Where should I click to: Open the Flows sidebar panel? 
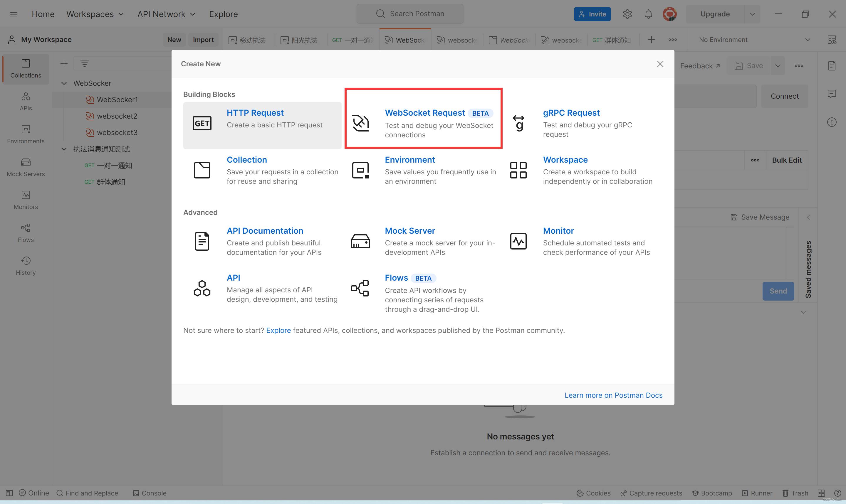(26, 233)
